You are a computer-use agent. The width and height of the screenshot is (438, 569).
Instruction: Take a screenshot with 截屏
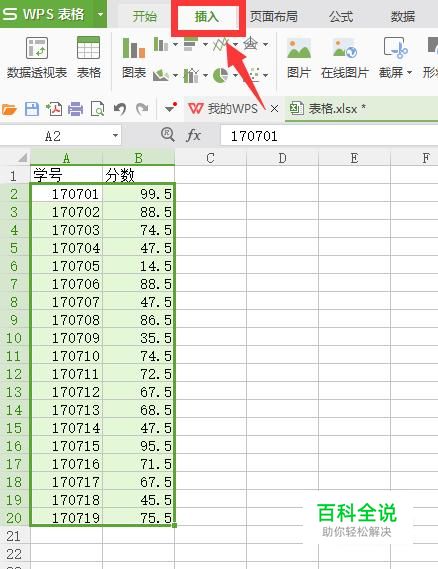click(x=395, y=58)
